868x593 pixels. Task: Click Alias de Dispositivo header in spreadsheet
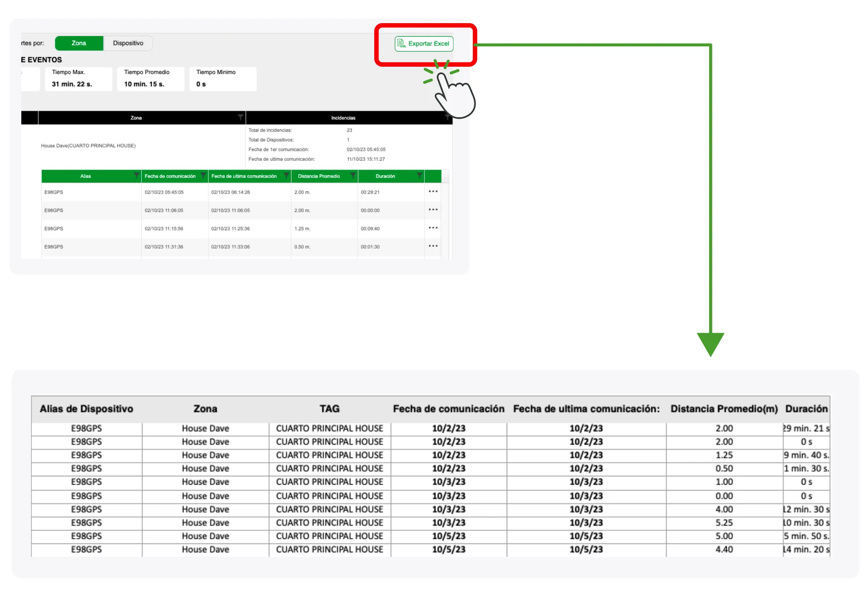pos(87,409)
